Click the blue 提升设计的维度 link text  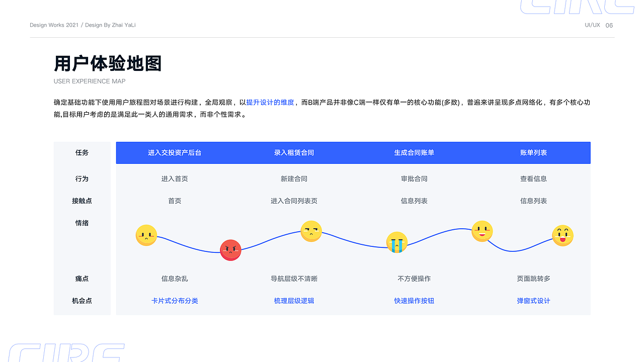pos(270,103)
